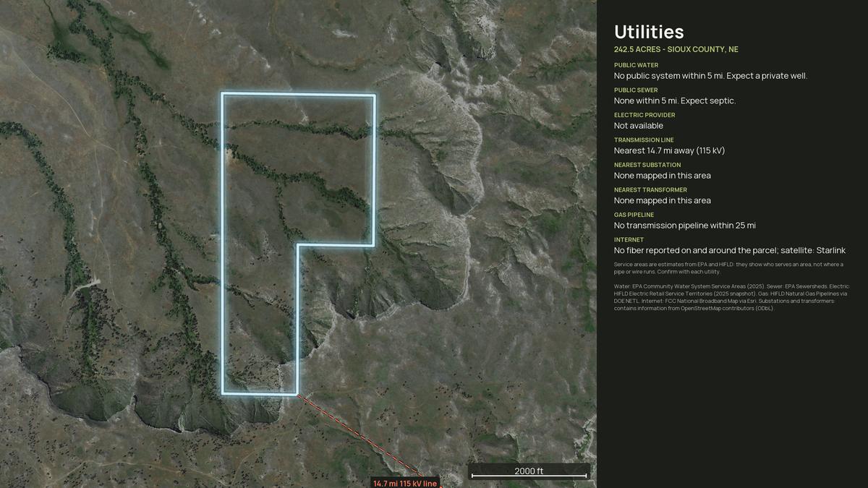Click the INTERNET label

629,239
